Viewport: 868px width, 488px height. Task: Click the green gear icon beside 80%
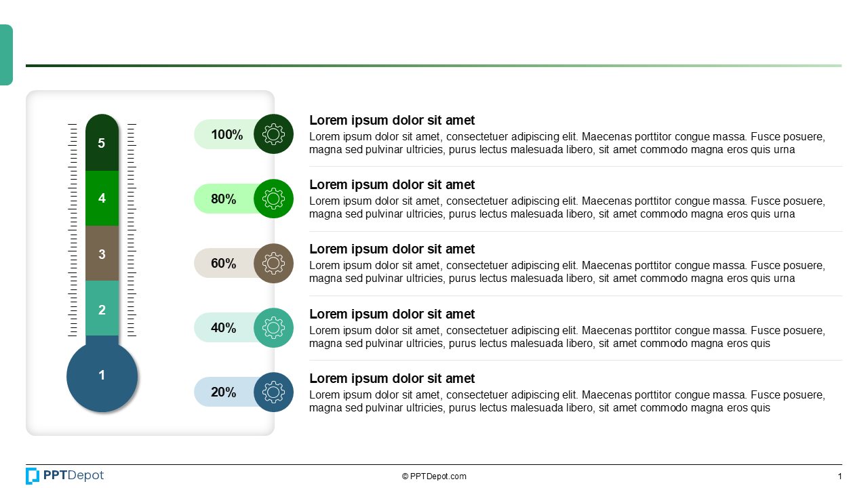pos(273,199)
